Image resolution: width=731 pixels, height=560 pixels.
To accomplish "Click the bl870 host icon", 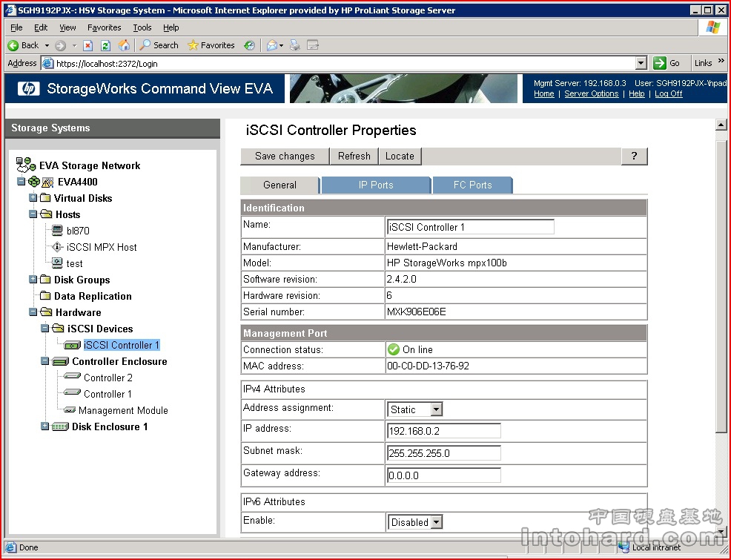I will pyautogui.click(x=57, y=231).
